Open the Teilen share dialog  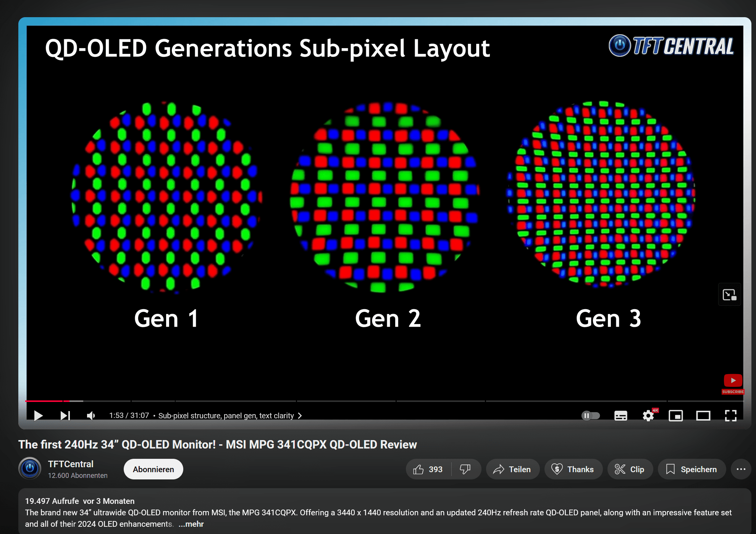512,469
